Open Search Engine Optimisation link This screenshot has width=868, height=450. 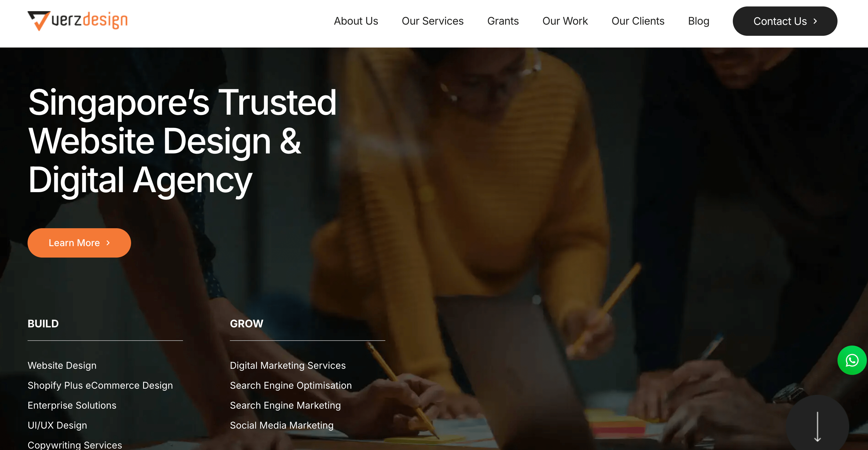(291, 385)
